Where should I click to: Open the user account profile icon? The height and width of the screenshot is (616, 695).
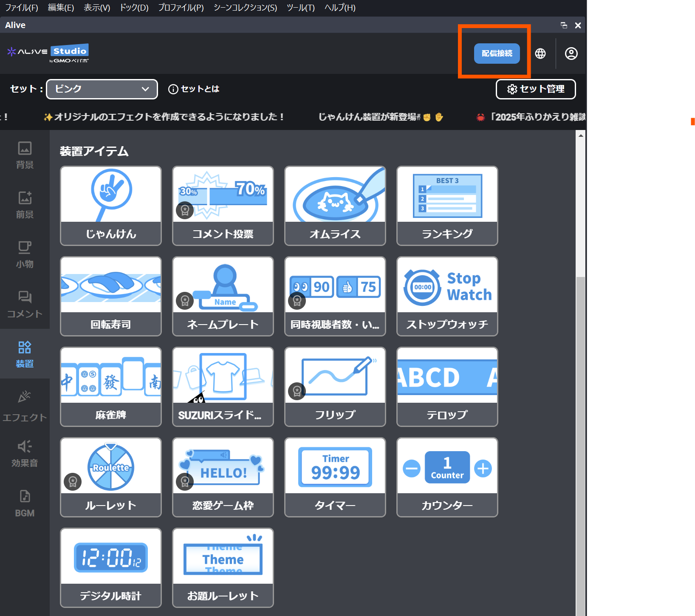(571, 54)
